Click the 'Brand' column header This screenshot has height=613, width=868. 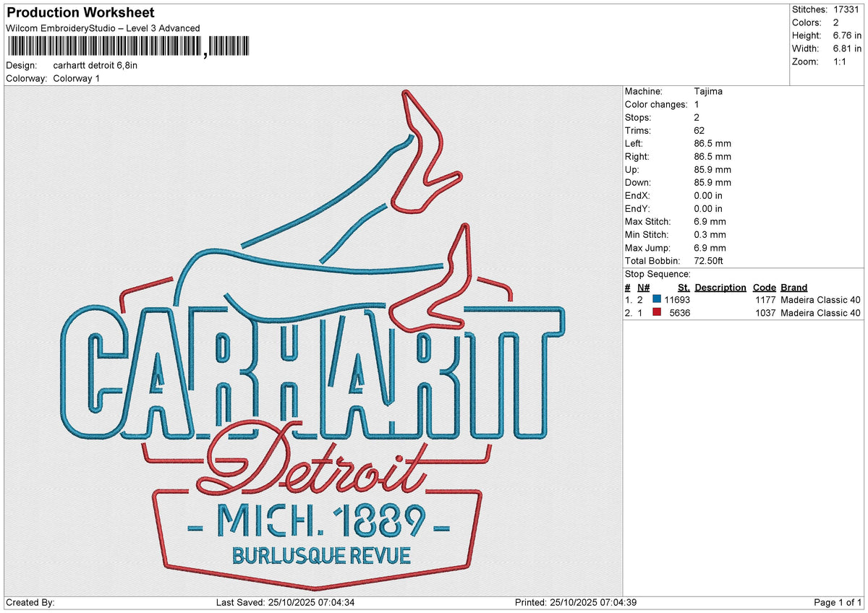click(x=794, y=287)
